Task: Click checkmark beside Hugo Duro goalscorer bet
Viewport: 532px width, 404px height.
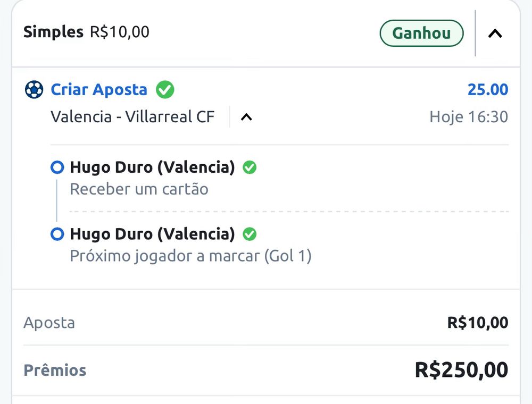Action: click(250, 234)
